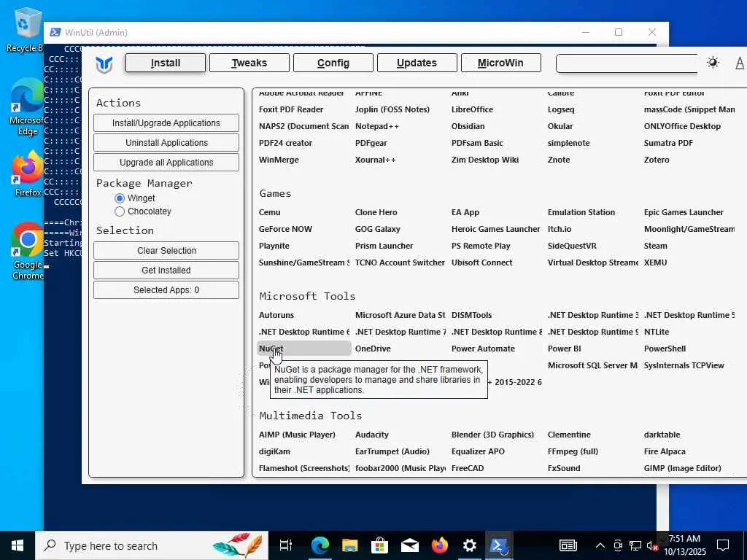Open the taskbar clock and date

click(x=684, y=545)
